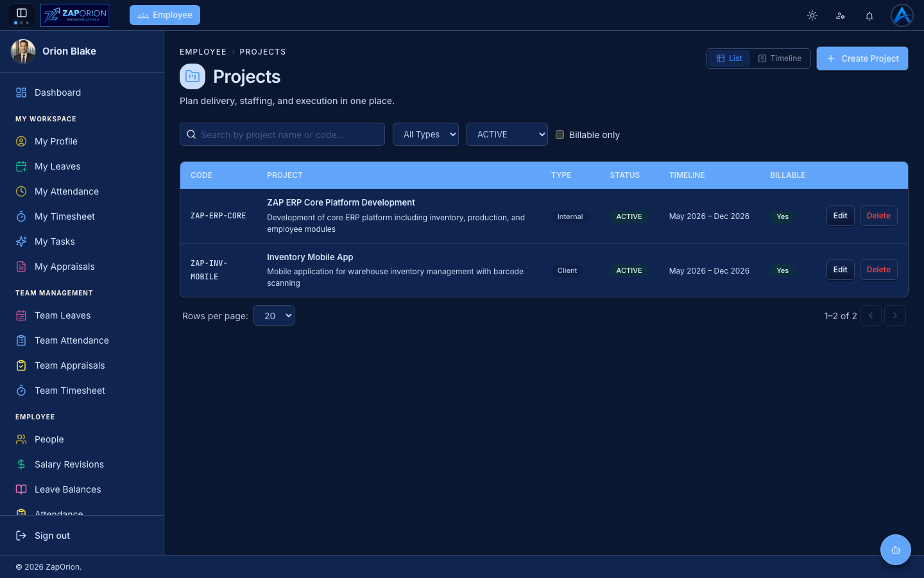Click the ZapOrion logo

(x=74, y=15)
